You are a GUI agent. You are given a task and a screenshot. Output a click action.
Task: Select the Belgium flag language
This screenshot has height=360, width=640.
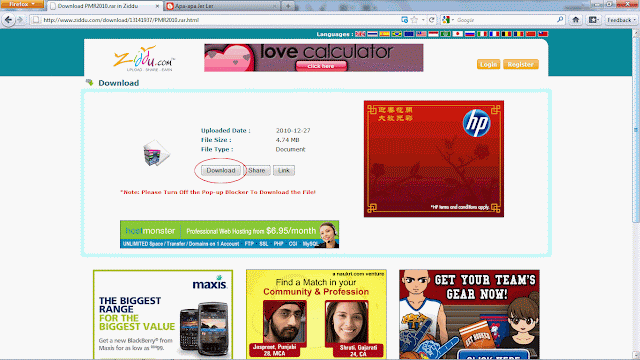tap(507, 34)
